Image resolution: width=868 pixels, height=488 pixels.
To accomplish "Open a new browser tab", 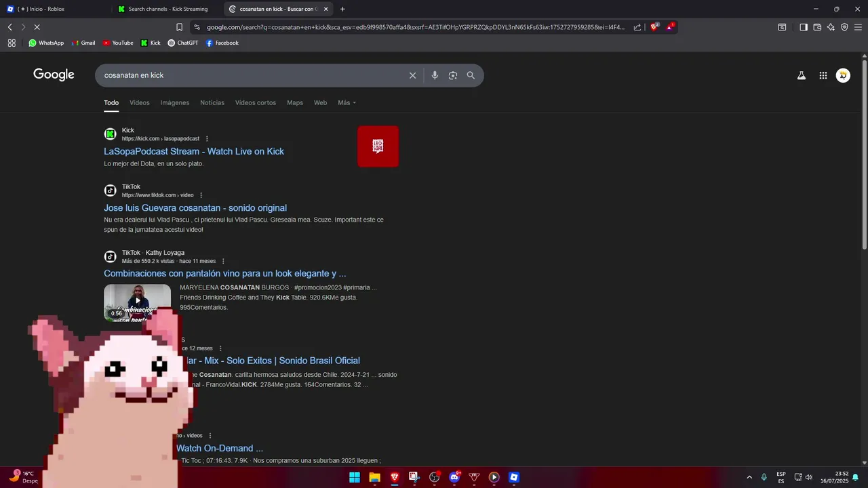I will [x=342, y=9].
